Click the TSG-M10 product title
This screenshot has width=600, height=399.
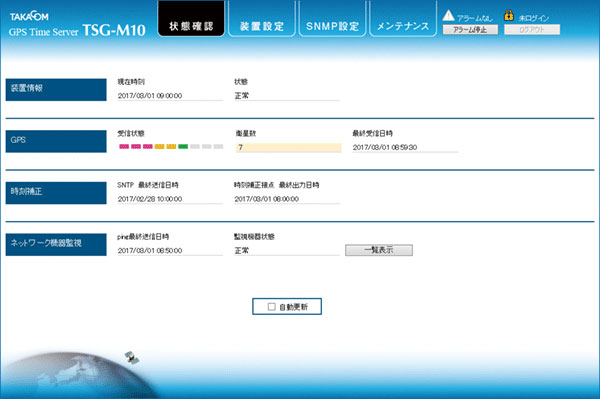pos(114,30)
